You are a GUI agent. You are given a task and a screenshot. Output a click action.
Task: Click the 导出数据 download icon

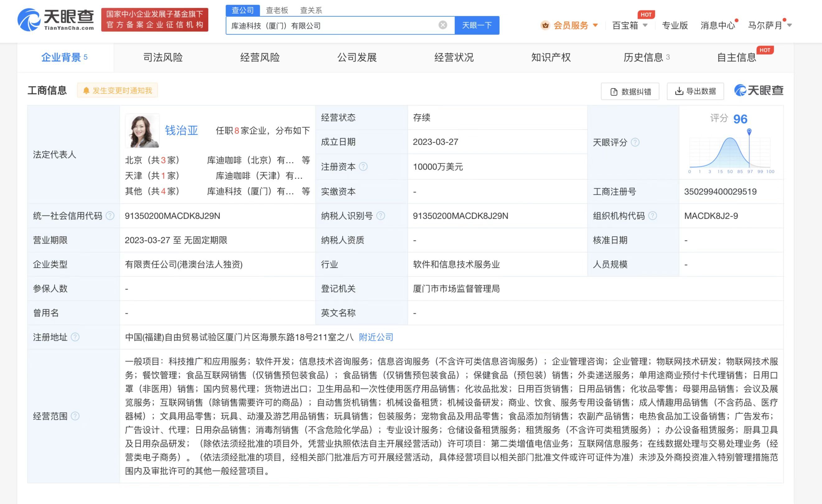pos(679,91)
